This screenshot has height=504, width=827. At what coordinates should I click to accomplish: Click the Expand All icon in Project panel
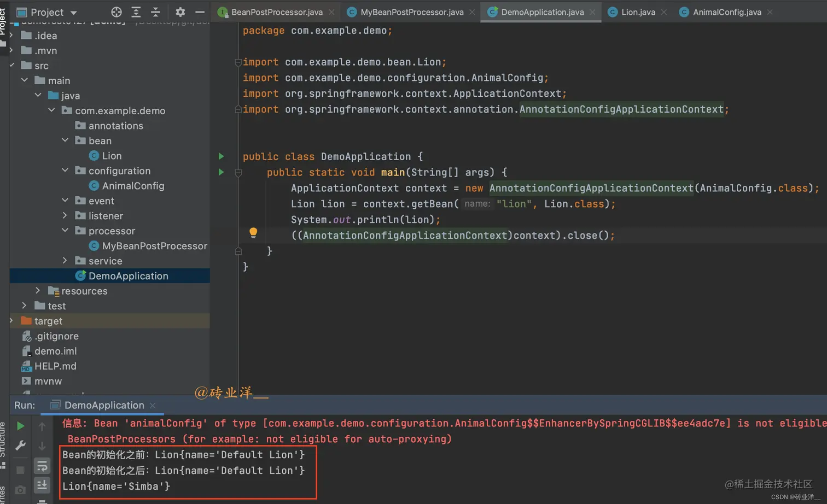(136, 12)
